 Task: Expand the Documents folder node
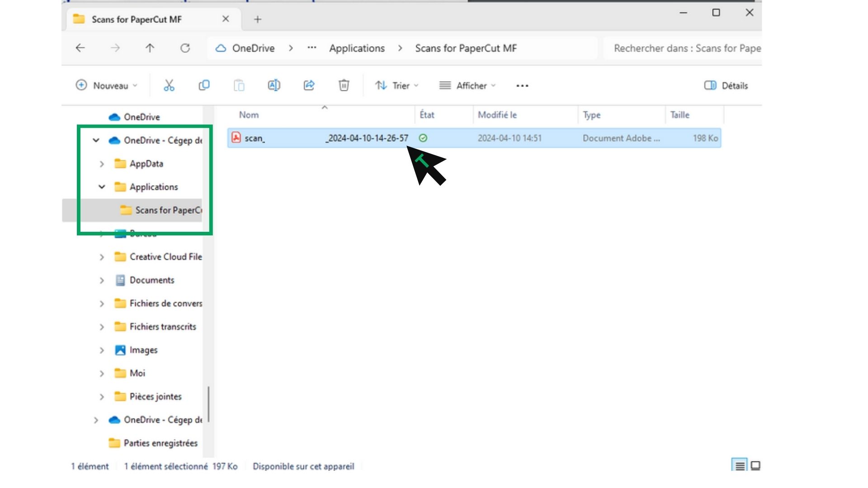coord(102,280)
